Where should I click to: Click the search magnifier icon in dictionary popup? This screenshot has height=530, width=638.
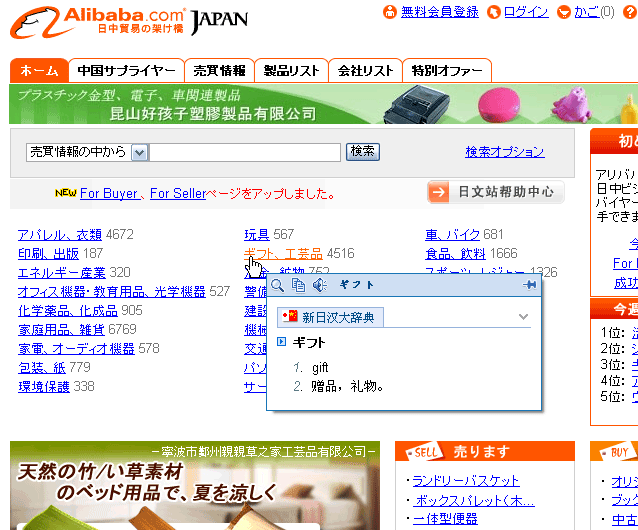coord(279,286)
